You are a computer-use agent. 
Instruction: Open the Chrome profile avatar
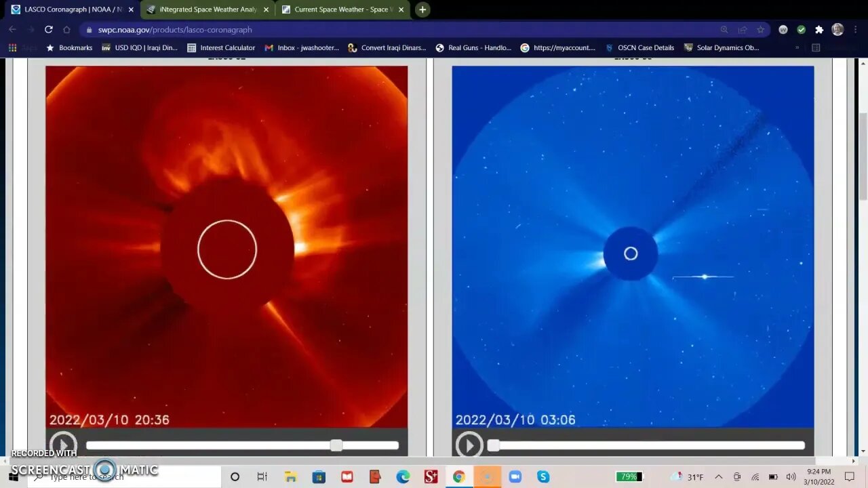click(x=837, y=30)
